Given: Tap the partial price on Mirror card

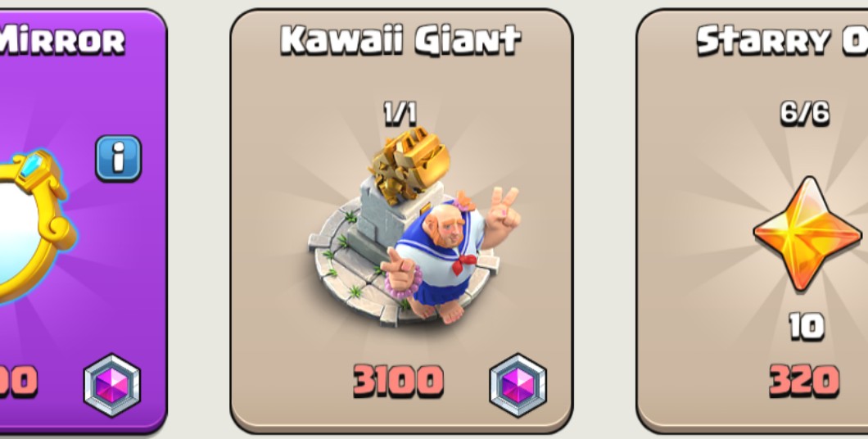Looking at the screenshot, I should 18,381.
